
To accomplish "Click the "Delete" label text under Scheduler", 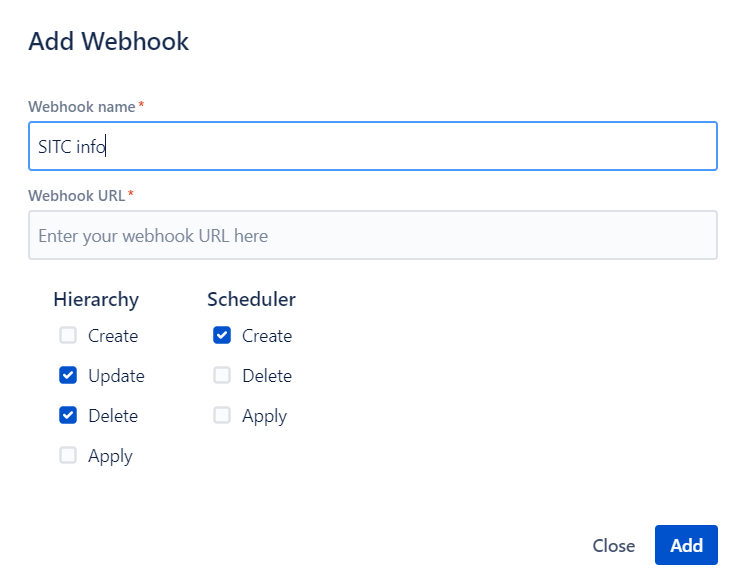I will 267,376.
